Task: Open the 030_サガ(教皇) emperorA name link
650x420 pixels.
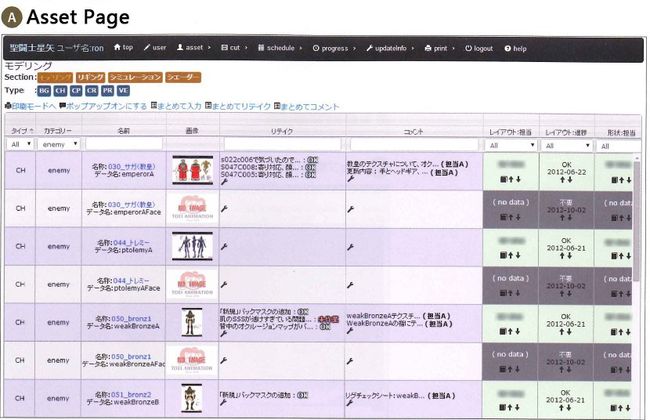Action: 131,167
